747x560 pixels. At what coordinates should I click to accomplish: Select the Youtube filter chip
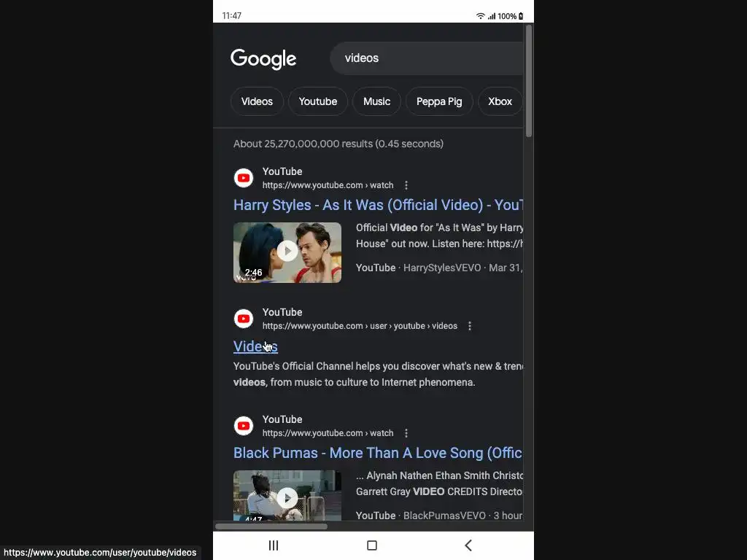coord(318,101)
